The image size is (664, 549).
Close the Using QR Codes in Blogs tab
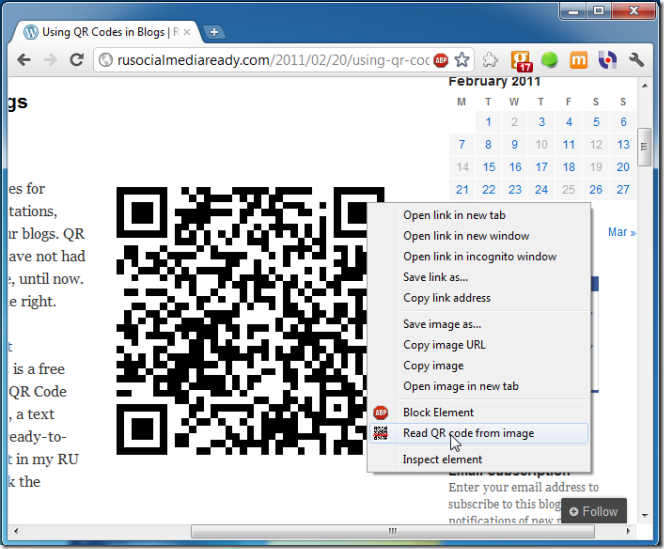click(x=187, y=32)
